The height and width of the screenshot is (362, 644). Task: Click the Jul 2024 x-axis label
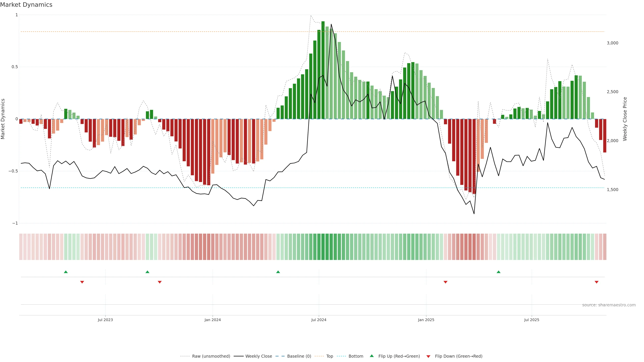coord(319,320)
